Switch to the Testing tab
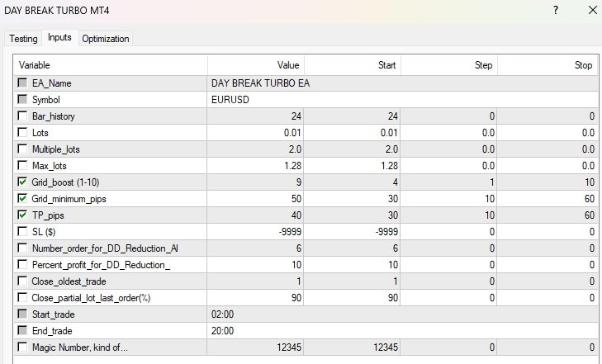602x364 pixels. tap(23, 39)
